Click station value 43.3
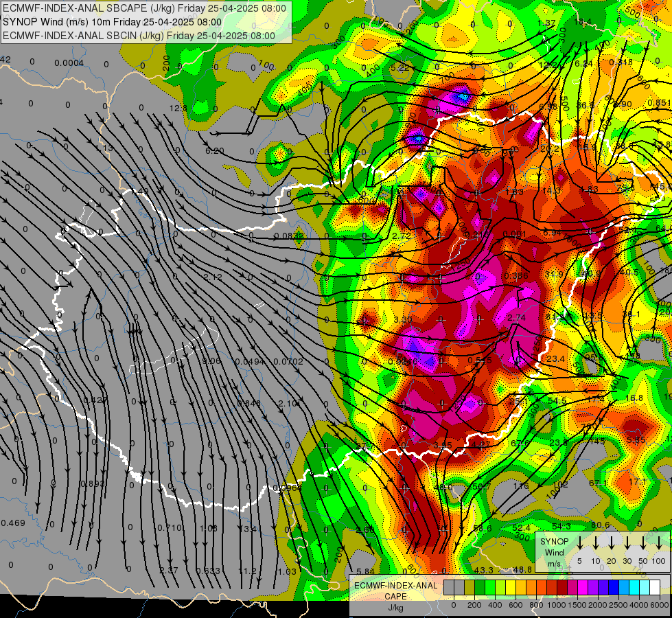 (x=483, y=570)
